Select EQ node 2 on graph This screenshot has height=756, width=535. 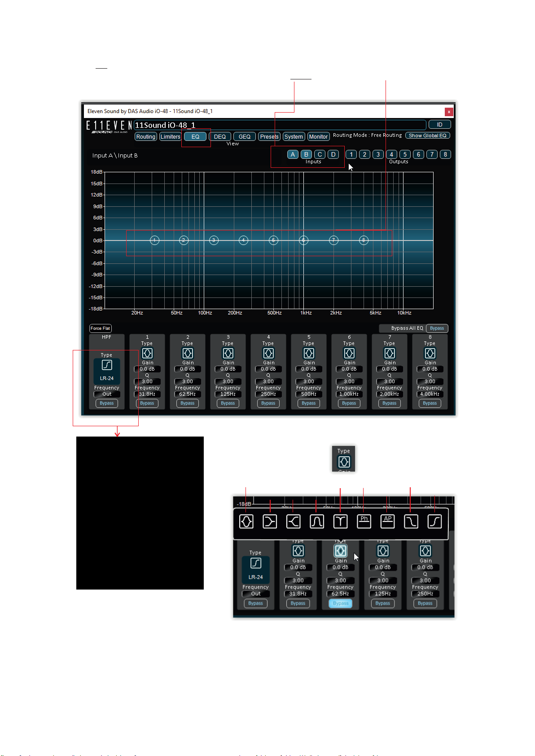point(184,240)
